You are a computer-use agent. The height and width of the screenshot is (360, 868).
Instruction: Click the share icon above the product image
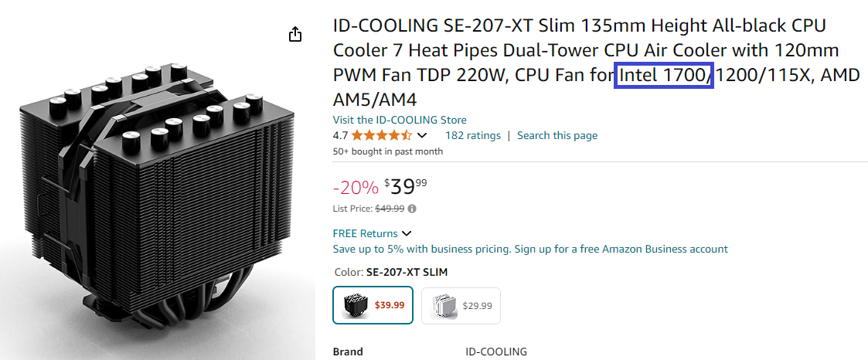[x=294, y=35]
